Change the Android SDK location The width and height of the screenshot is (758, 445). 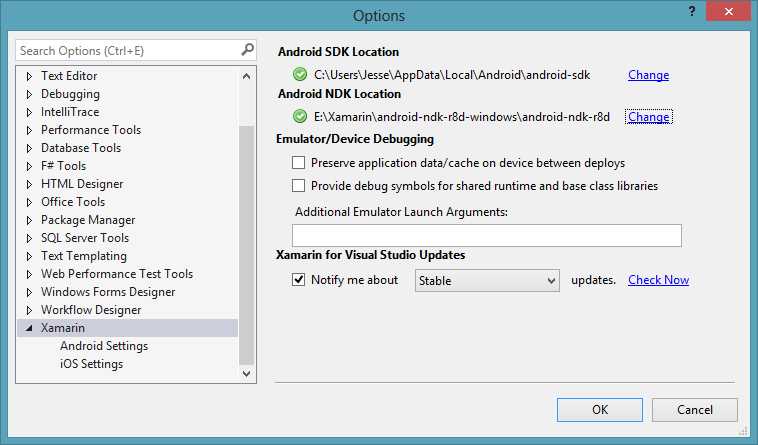point(648,75)
